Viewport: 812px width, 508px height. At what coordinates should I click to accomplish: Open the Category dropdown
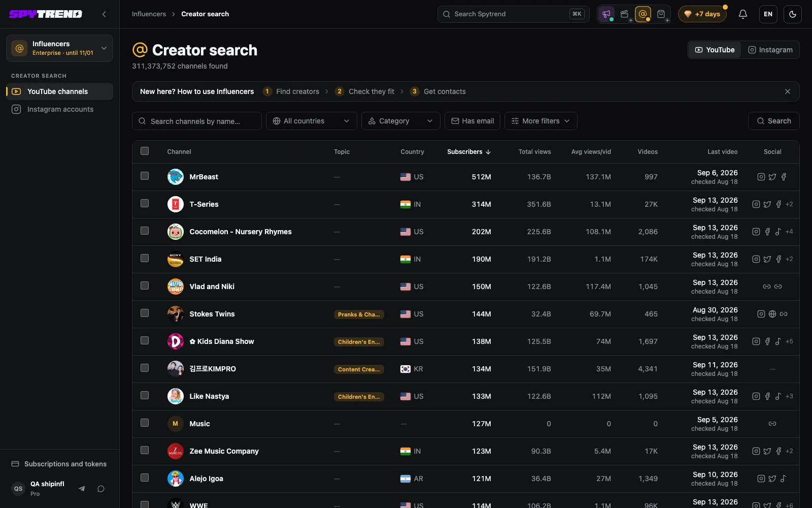[x=401, y=121]
